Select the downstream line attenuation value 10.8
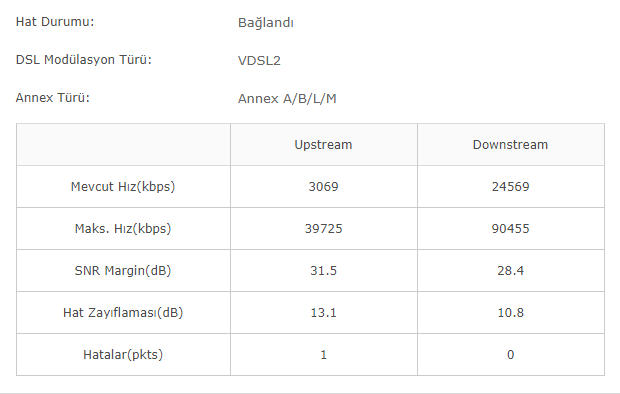 point(510,313)
